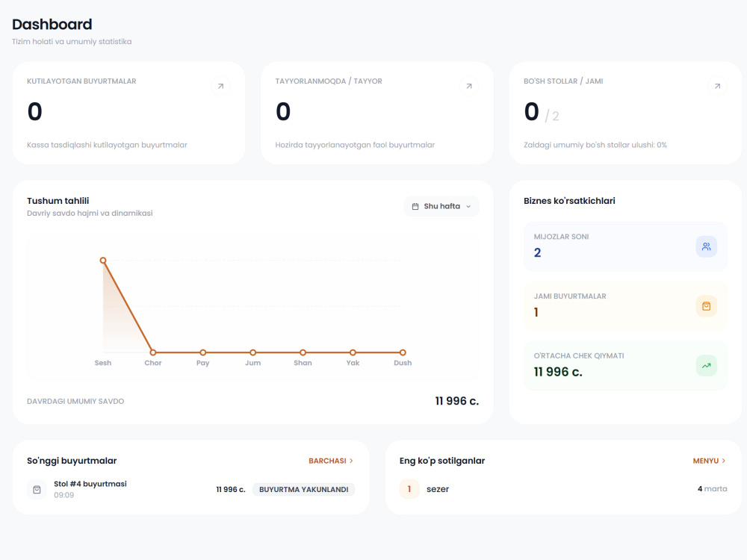Open the arrow icon on Bo'sh Stollar / Jami card
The height and width of the screenshot is (560, 747).
tap(717, 86)
